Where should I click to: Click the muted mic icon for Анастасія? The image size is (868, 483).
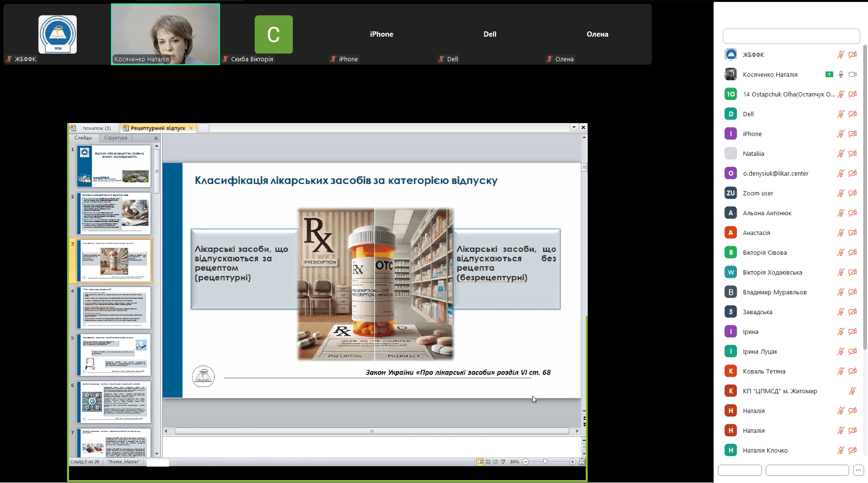(840, 233)
